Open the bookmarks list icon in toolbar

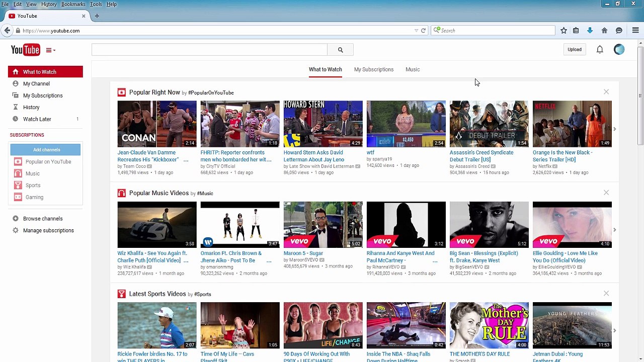[x=576, y=31]
